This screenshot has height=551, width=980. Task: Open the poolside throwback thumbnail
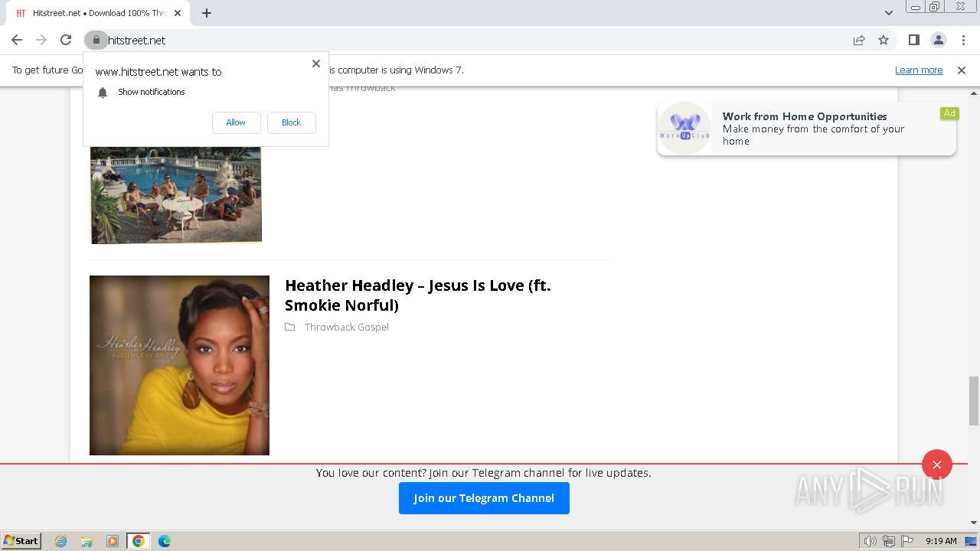tap(176, 195)
